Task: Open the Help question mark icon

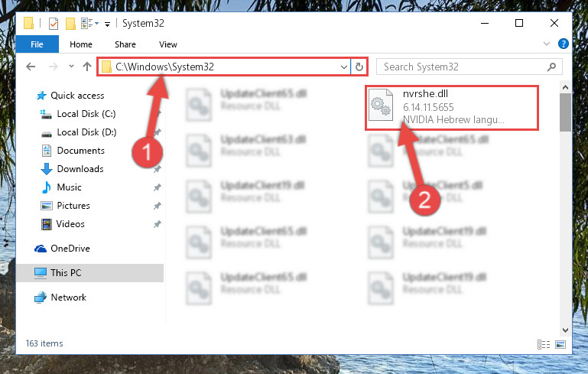Action: tap(563, 44)
